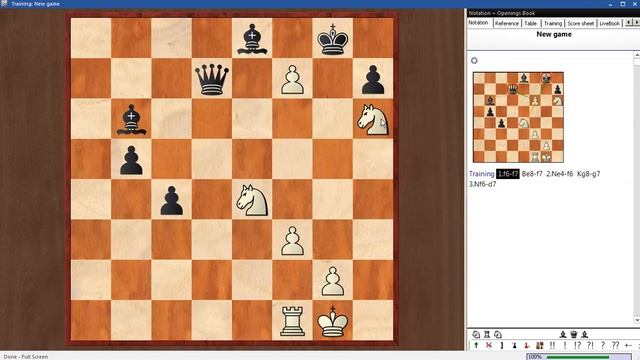This screenshot has width=640, height=360.
Task: Click the 100% green progress bar
Action: [580, 357]
